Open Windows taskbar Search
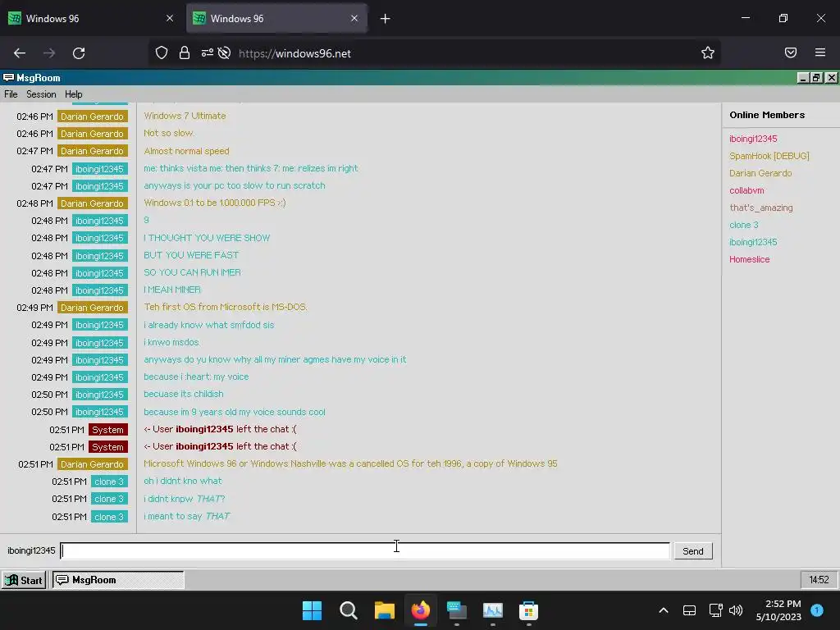The width and height of the screenshot is (840, 630). click(348, 610)
